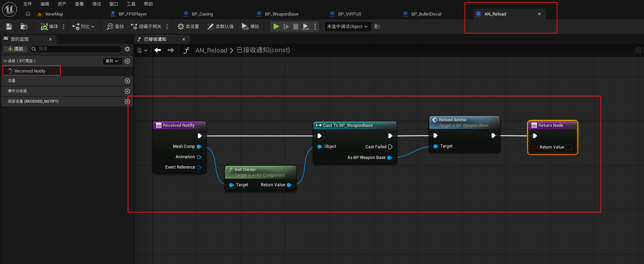This screenshot has width=644, height=264.
Task: Click the Unreal Engine logo icon
Action: coord(9,9)
